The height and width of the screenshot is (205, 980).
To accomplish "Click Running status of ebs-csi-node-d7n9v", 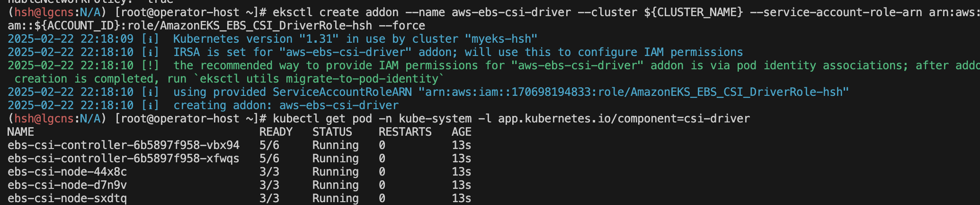I will (x=336, y=185).
